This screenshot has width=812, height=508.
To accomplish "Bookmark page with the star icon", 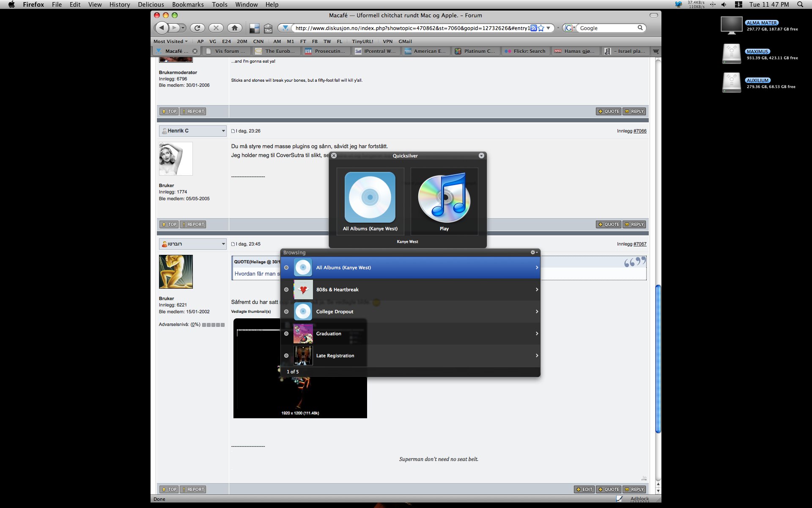I will [541, 28].
